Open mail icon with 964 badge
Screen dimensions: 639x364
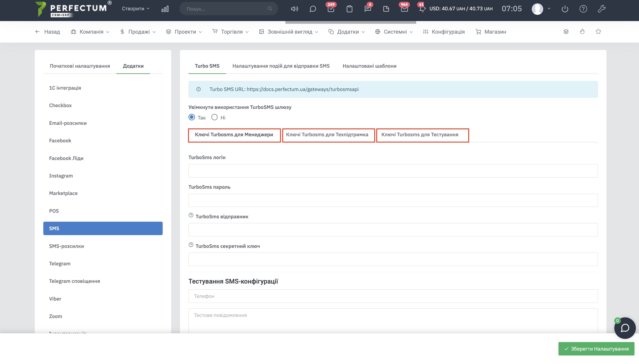point(404,9)
